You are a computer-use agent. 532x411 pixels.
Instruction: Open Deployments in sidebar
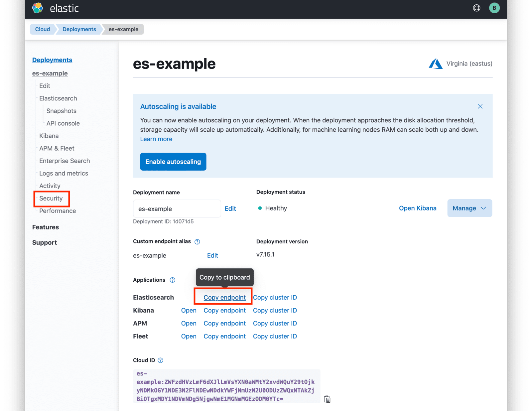[52, 60]
